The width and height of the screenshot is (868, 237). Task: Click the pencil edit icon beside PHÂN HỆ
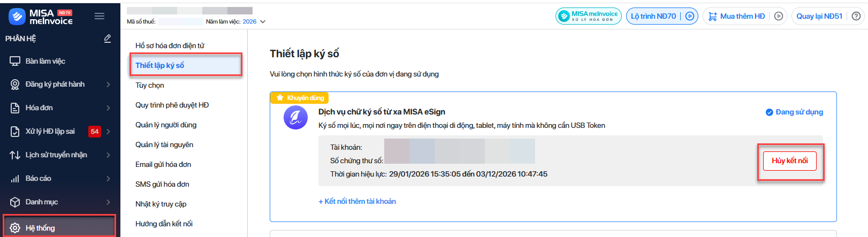pyautogui.click(x=108, y=39)
